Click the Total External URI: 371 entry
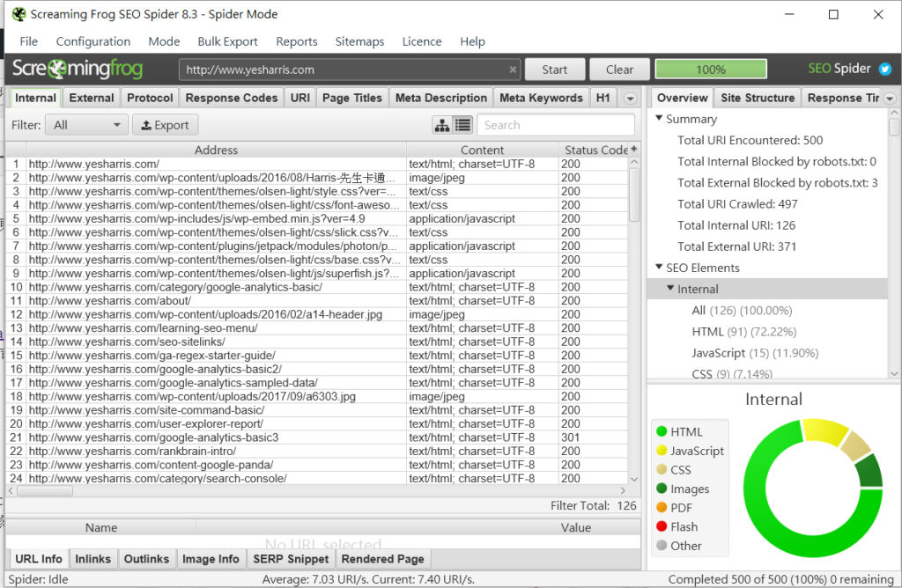Viewport: 902px width, 588px height. pos(736,246)
